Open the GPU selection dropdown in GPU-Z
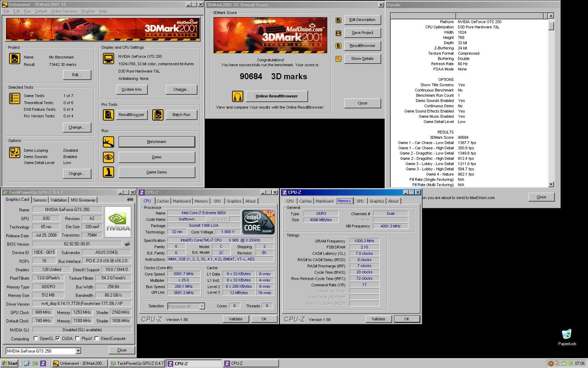This screenshot has height=368, width=588. tap(78, 351)
